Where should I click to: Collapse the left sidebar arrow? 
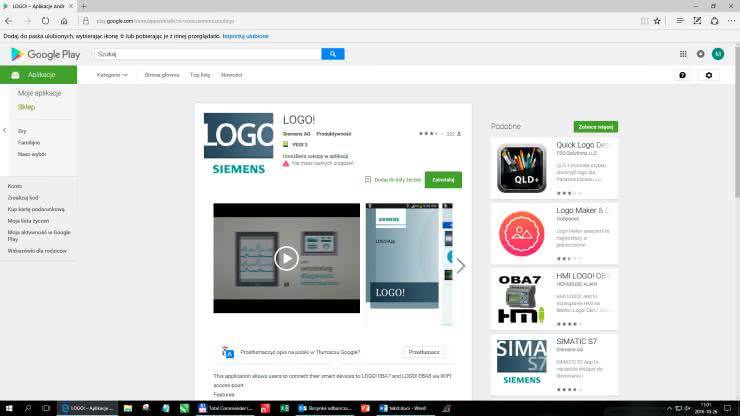(x=5, y=130)
